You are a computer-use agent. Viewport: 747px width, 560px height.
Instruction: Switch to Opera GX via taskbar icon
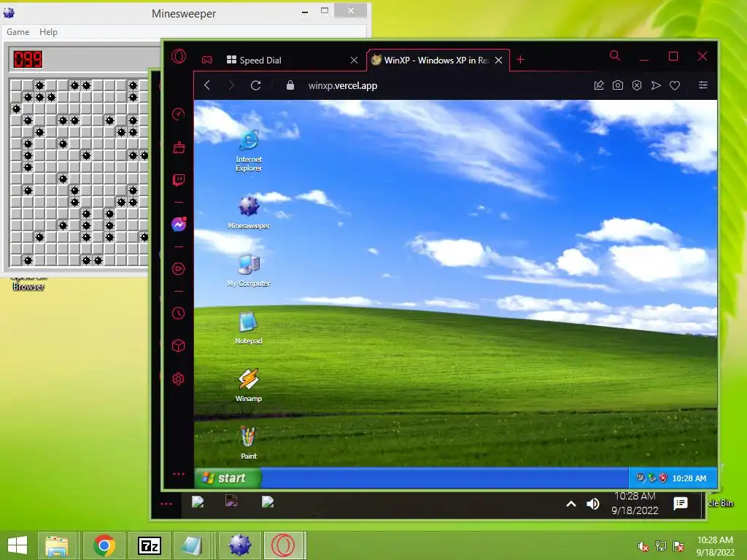[284, 545]
